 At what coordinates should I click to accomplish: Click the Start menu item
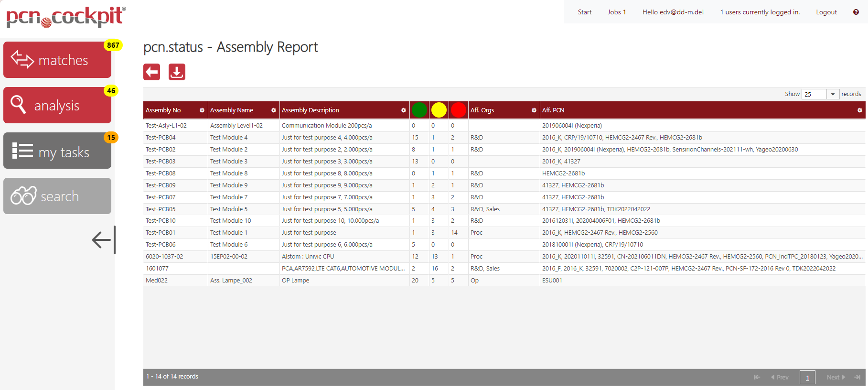point(585,12)
